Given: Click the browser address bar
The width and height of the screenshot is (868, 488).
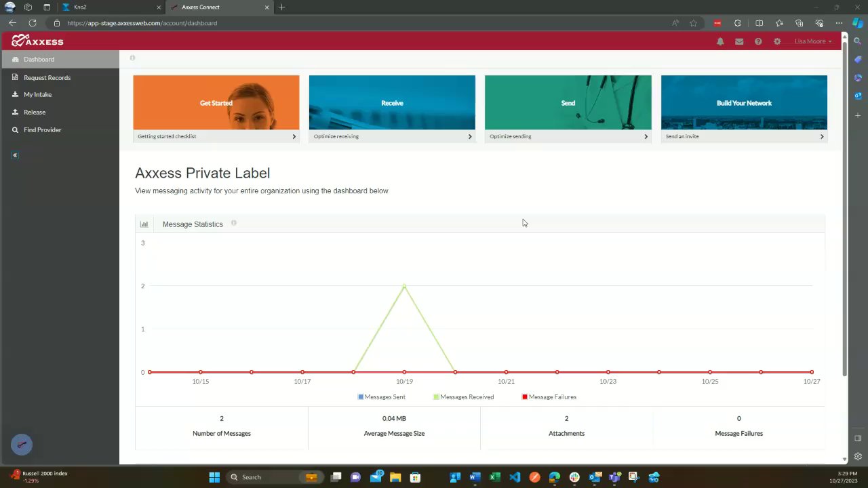Looking at the screenshot, I should pos(359,23).
